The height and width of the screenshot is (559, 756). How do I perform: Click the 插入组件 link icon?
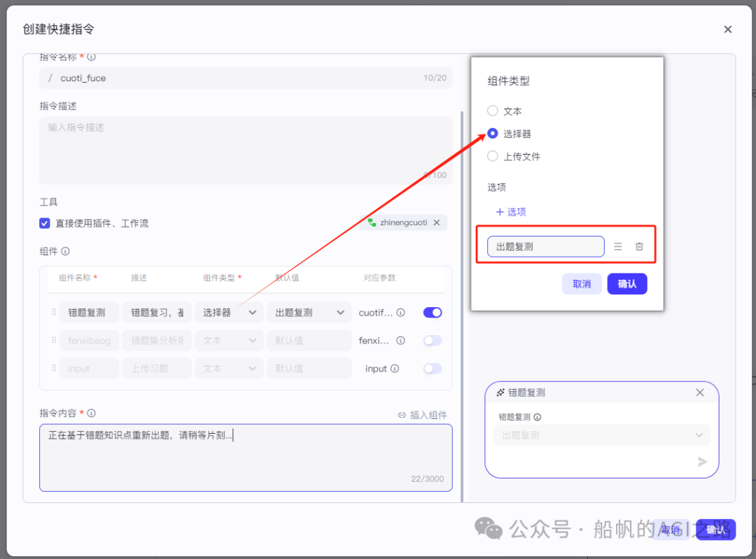coord(402,415)
